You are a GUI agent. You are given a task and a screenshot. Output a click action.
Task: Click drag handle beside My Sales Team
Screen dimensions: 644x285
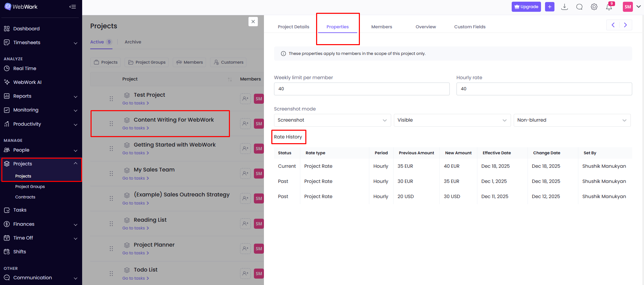111,173
